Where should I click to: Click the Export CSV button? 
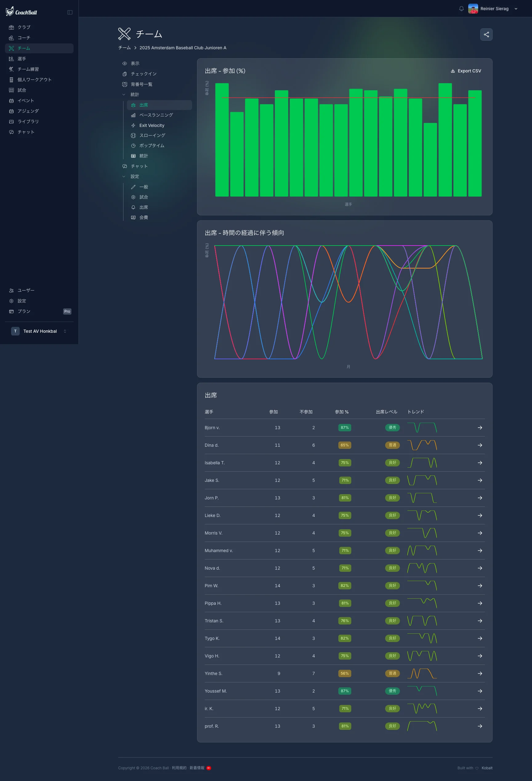pyautogui.click(x=465, y=71)
